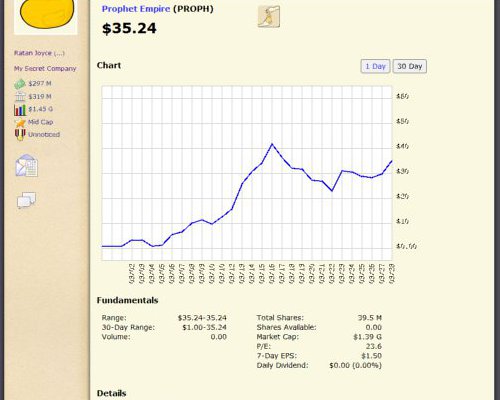Screen dimensions: 500x400
Task: Click the Unnoticed rank label
Action: [x=44, y=135]
